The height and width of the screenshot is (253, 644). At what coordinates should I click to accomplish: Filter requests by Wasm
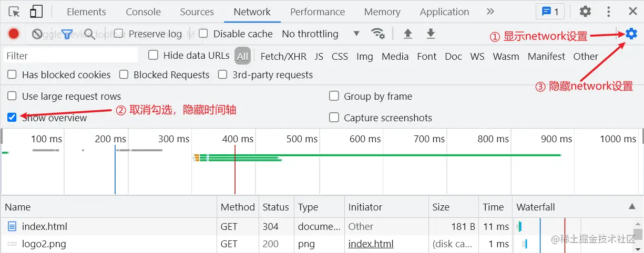coord(506,56)
